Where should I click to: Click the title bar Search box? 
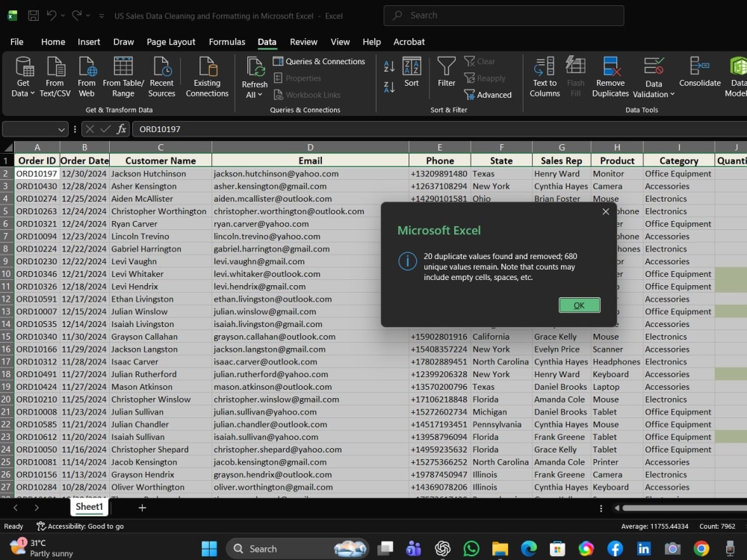(x=503, y=16)
